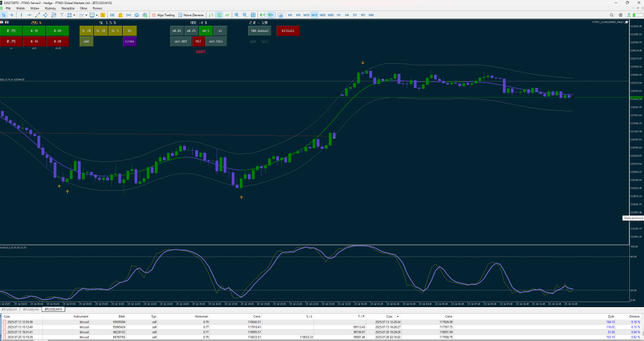The height and width of the screenshot is (341, 644).
Task: Select the horizontal line tool
Action: coord(30,15)
